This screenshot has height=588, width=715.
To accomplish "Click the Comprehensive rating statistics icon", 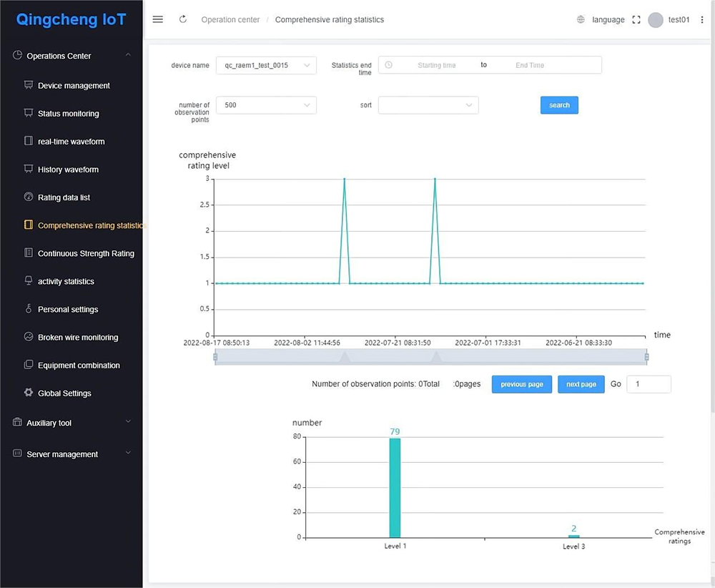I will [29, 225].
